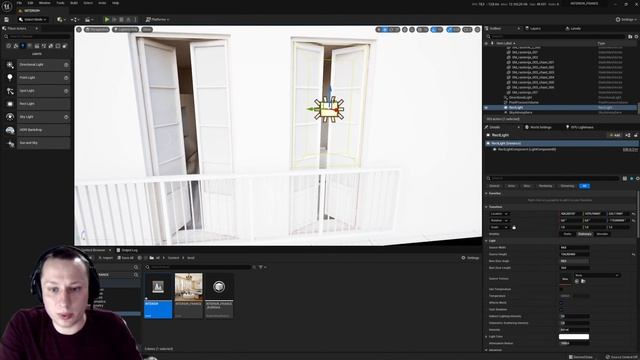This screenshot has width=640, height=360.
Task: Click the Rect Light icon
Action: tap(10, 104)
